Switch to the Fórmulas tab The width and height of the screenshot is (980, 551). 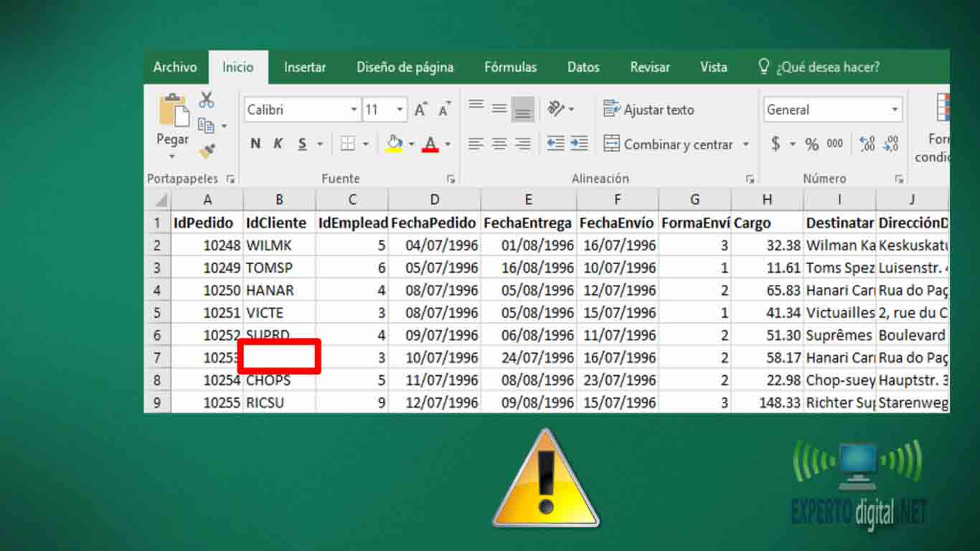click(x=510, y=67)
